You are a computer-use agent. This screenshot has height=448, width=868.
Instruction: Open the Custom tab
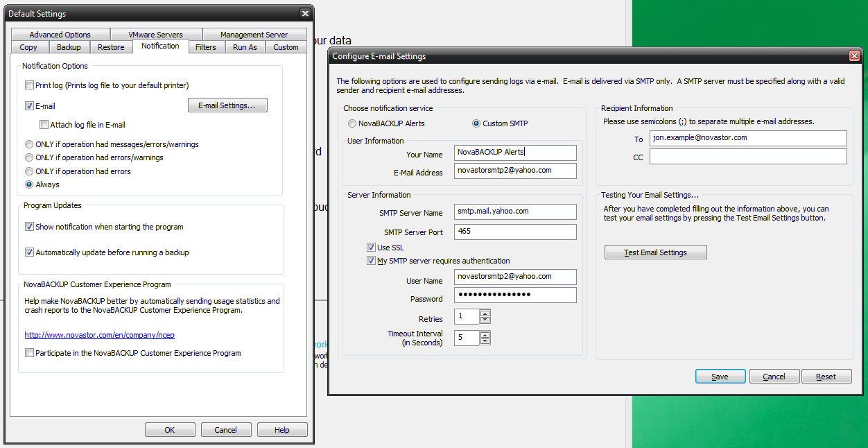[x=286, y=47]
